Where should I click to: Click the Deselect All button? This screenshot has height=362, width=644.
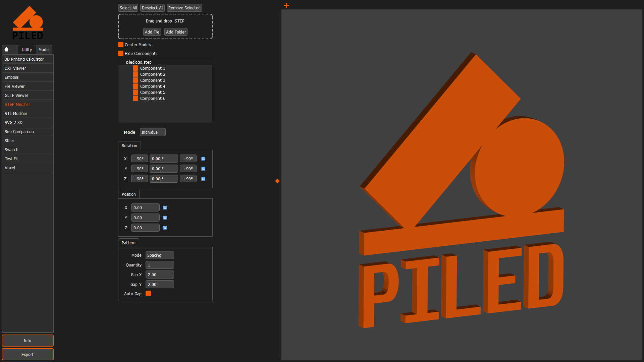152,7
